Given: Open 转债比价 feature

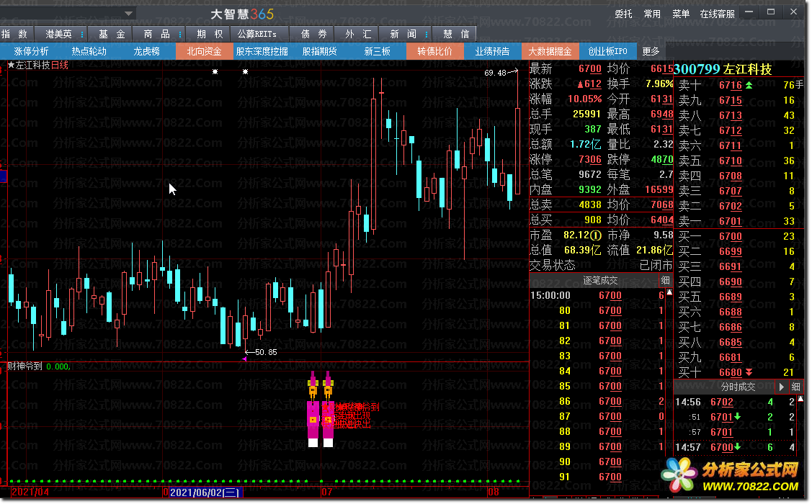Looking at the screenshot, I should pyautogui.click(x=434, y=51).
